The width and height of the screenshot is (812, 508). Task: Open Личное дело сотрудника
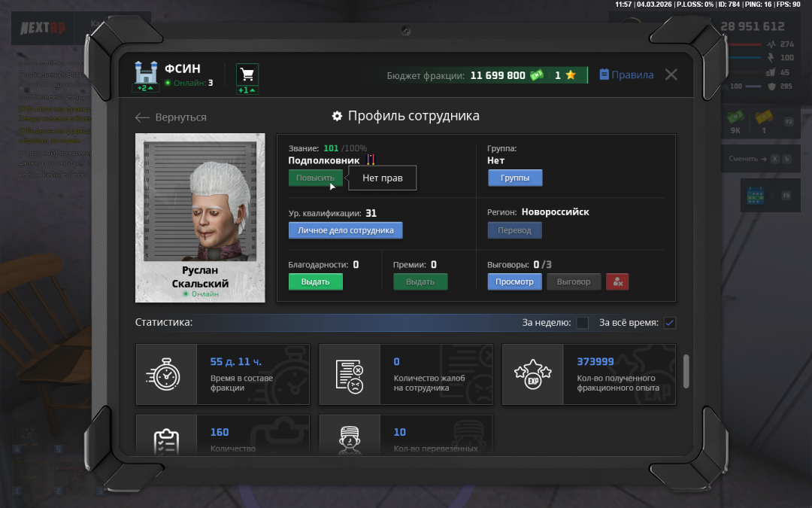pyautogui.click(x=345, y=230)
